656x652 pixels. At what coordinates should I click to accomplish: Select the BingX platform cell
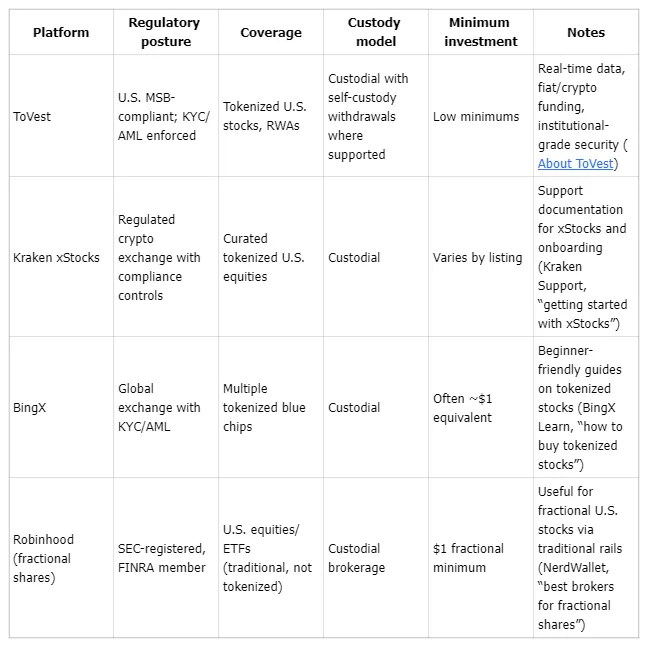click(x=31, y=407)
